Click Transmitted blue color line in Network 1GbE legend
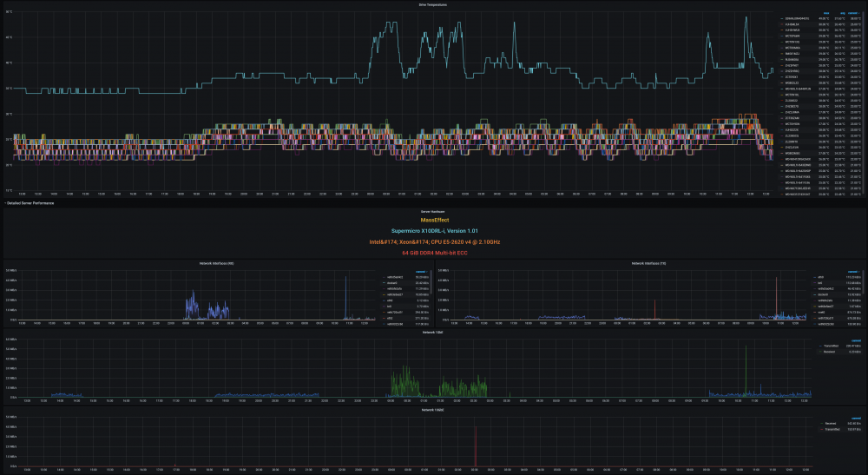This screenshot has width=868, height=475. 820,346
